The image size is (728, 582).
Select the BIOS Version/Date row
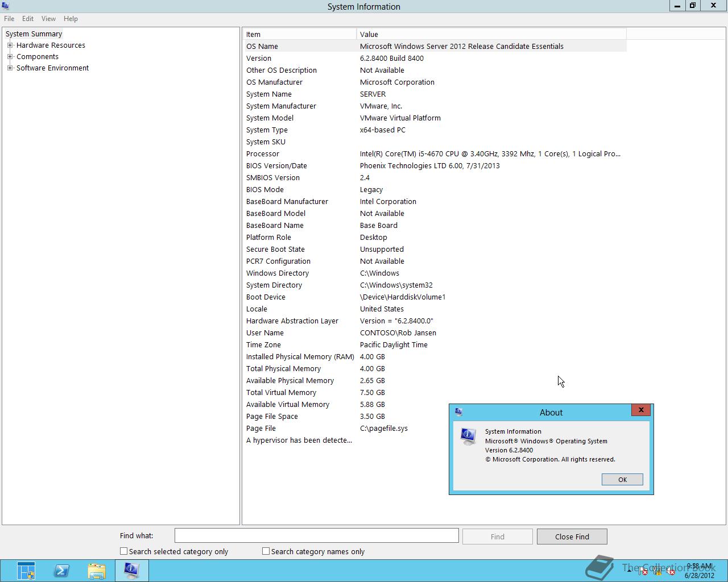pos(435,165)
